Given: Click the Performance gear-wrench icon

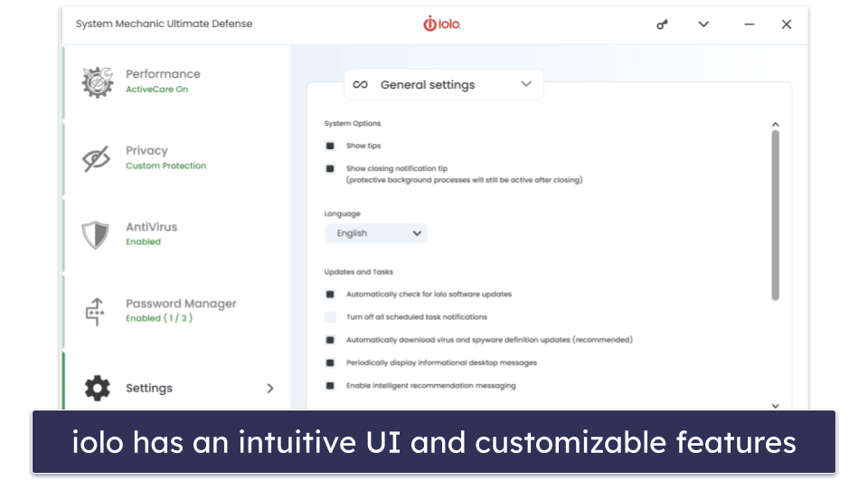Looking at the screenshot, I should click(98, 82).
